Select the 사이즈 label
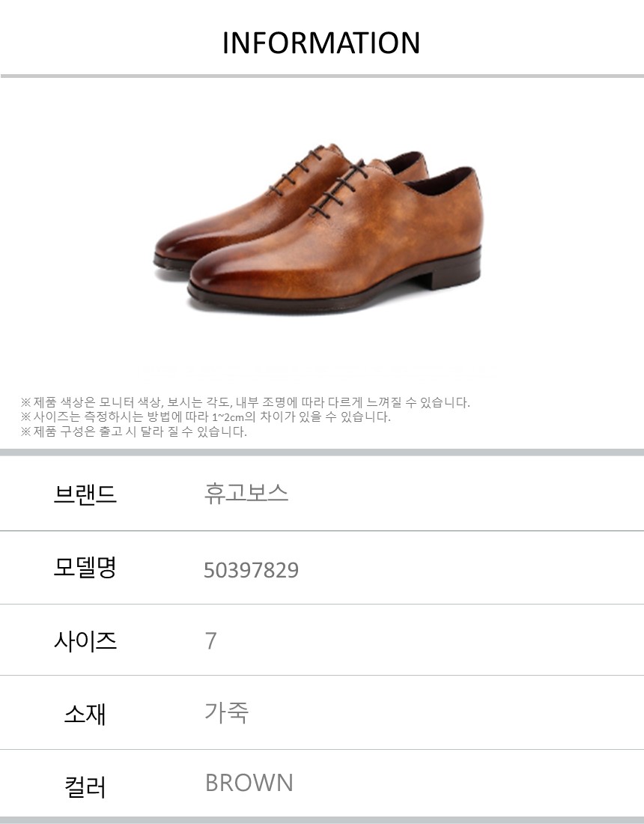Screen dimensions: 644x824 (85, 641)
